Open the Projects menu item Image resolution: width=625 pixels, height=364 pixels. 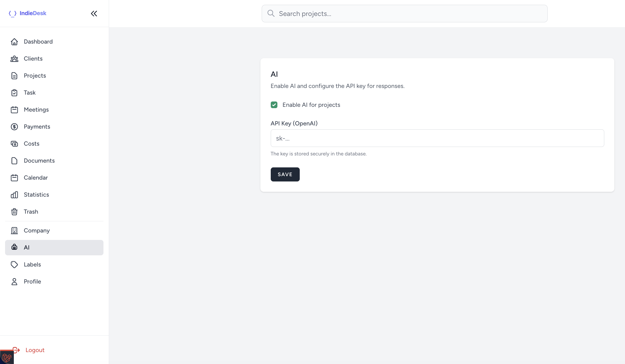pos(35,76)
